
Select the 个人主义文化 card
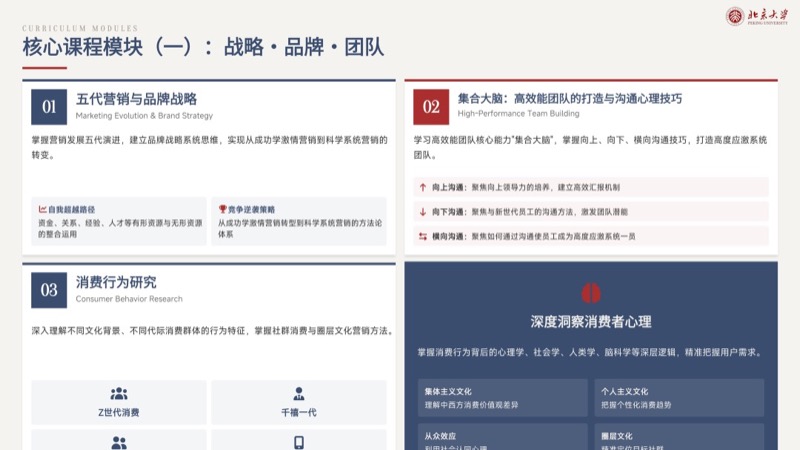pyautogui.click(x=679, y=398)
